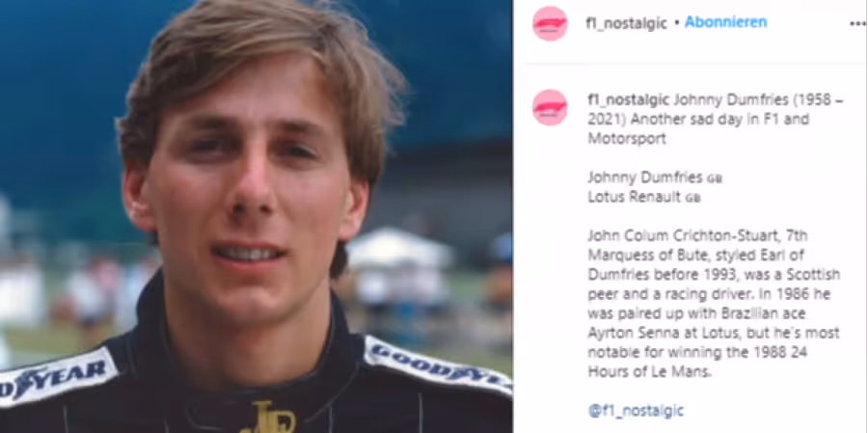Image resolution: width=868 pixels, height=433 pixels.
Task: Click the white tent in photo background
Action: pyautogui.click(x=399, y=248)
